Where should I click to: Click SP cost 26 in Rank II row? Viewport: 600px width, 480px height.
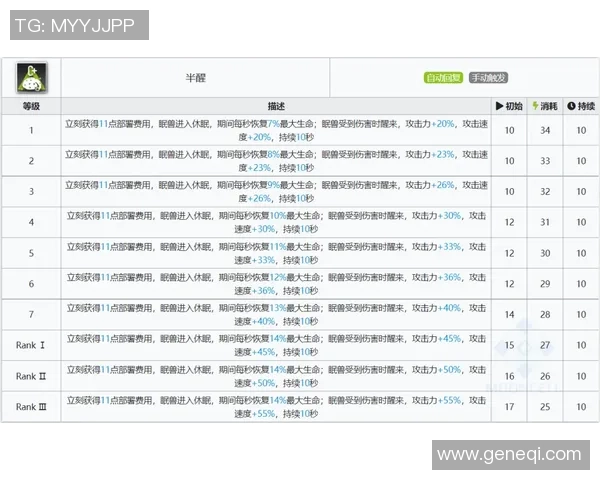click(x=545, y=376)
